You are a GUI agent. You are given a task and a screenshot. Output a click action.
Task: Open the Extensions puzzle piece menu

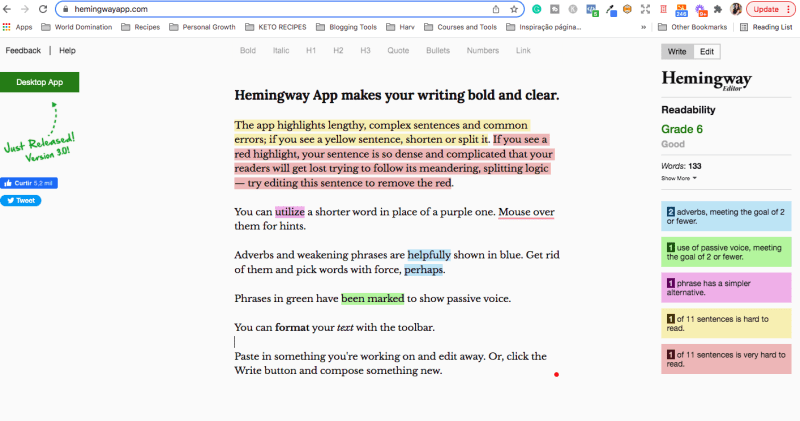click(717, 9)
